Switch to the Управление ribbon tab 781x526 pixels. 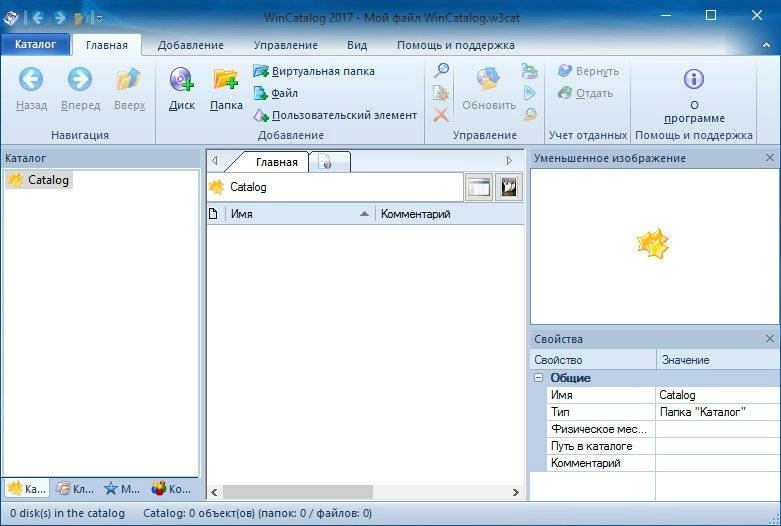coord(285,45)
